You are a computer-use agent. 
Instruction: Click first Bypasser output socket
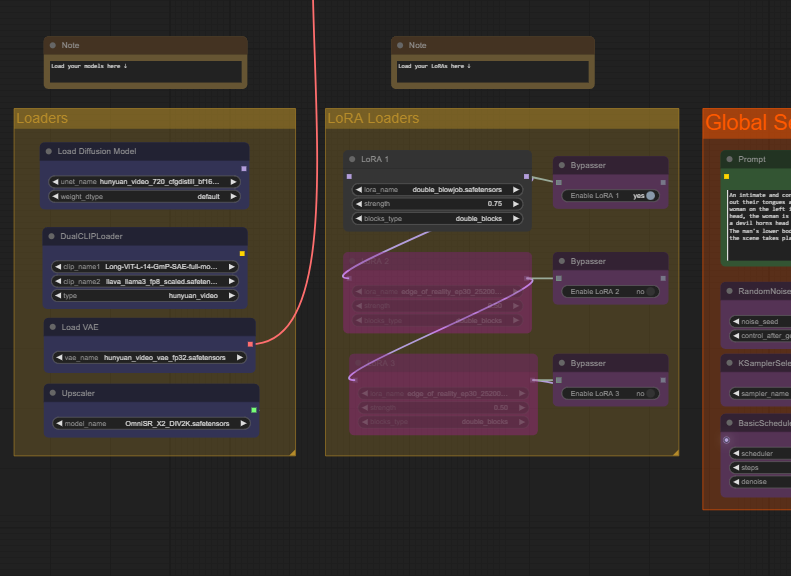coord(663,183)
